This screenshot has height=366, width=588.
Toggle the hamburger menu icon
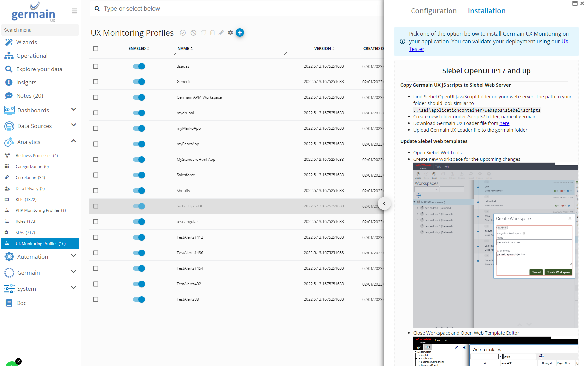[75, 11]
